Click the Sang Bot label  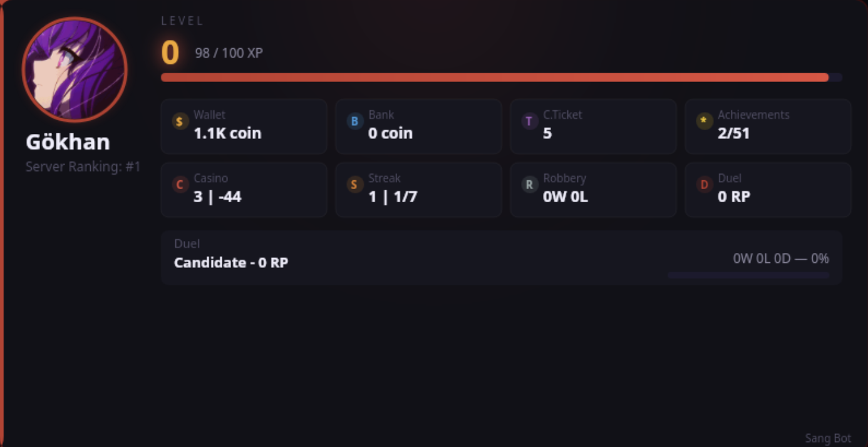click(x=828, y=438)
